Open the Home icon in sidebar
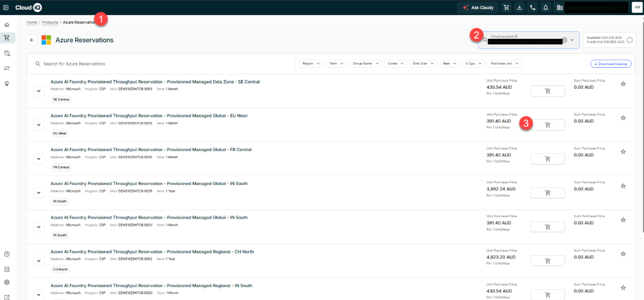Screen dimensions: 644x300 pyautogui.click(x=6, y=25)
